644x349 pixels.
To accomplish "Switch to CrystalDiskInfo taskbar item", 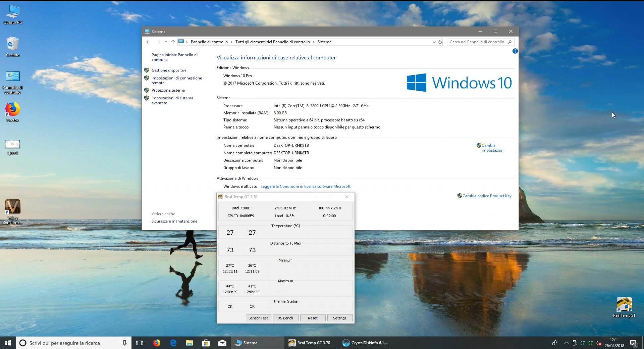I will pyautogui.click(x=366, y=343).
